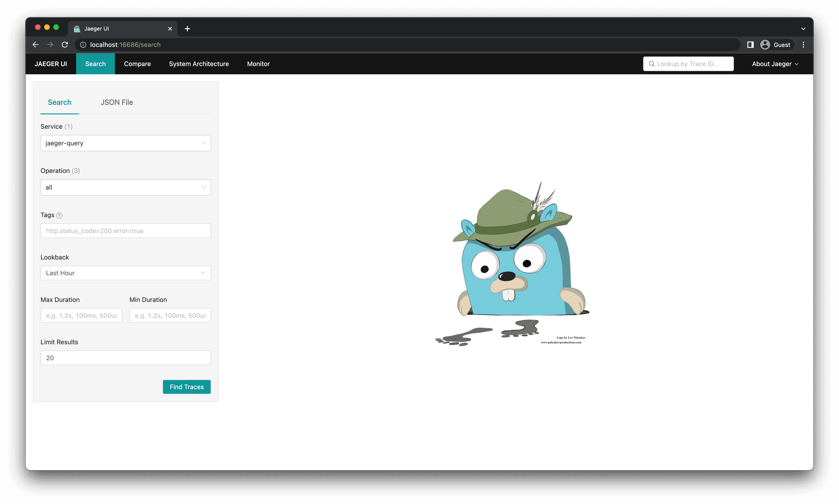Screen dimensions: 839x504
Task: Expand the Operation dropdown set to all
Action: [x=125, y=187]
